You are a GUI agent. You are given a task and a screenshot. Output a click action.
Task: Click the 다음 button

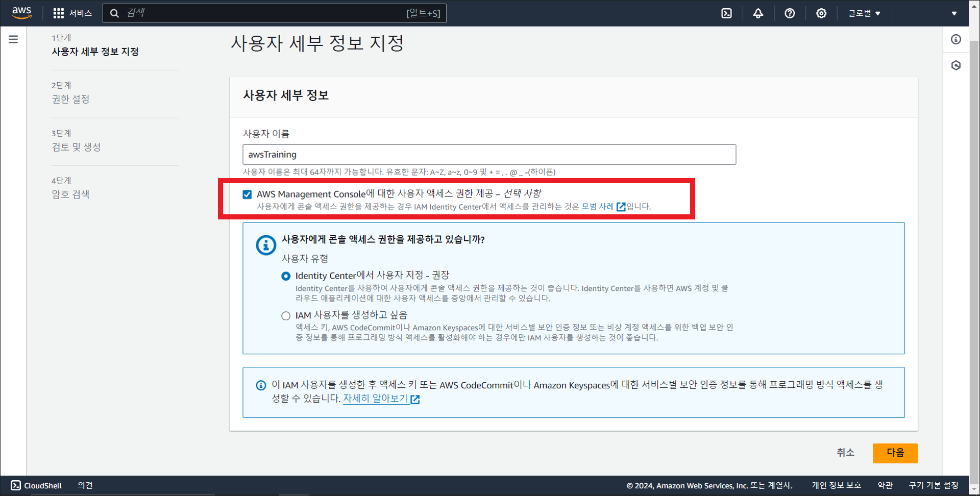(895, 453)
